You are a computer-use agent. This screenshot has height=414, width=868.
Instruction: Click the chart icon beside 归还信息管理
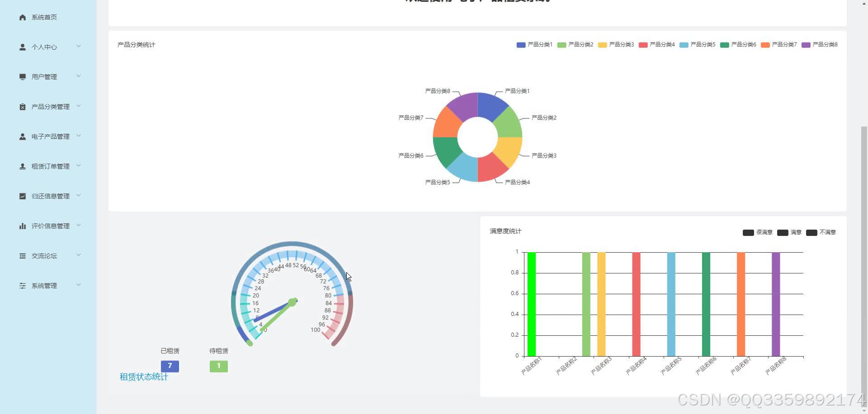23,196
